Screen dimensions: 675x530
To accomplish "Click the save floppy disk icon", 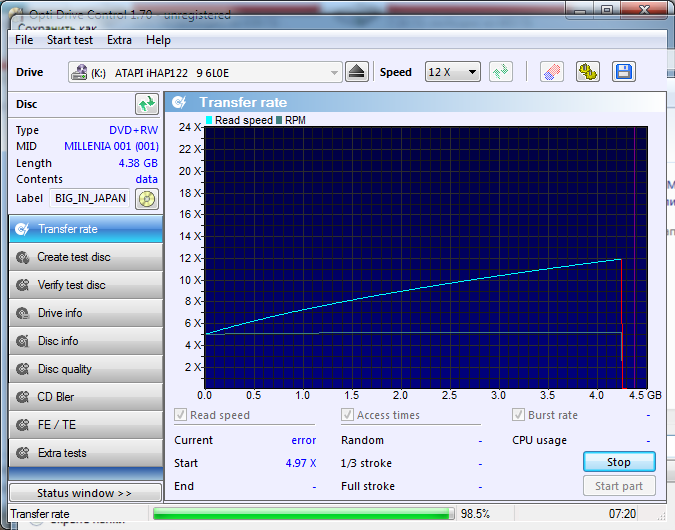I will click(x=623, y=72).
